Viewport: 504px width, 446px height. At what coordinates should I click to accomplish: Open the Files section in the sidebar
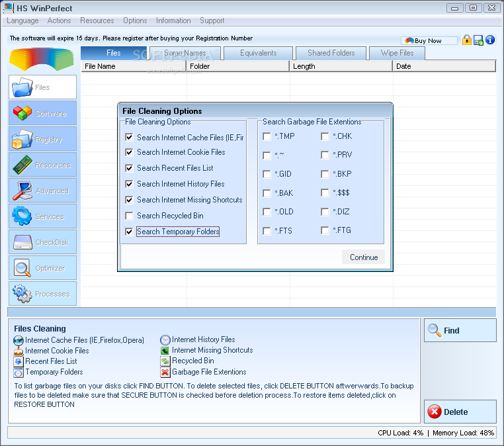(42, 87)
